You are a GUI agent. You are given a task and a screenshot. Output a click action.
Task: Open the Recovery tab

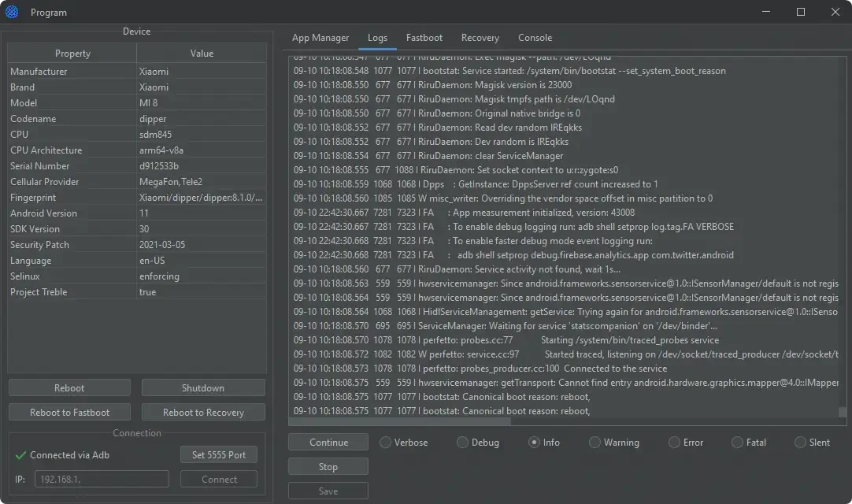coord(480,38)
